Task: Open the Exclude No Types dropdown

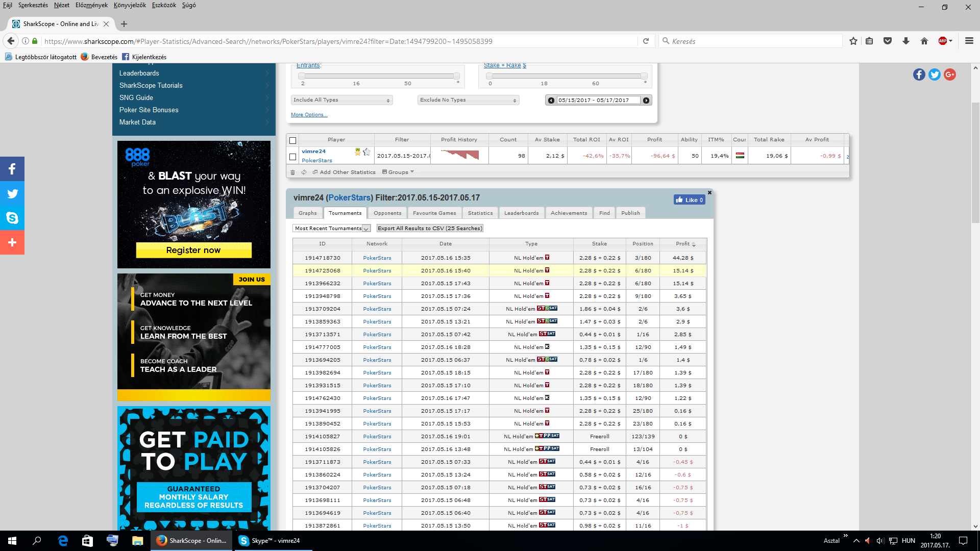Action: pos(469,100)
